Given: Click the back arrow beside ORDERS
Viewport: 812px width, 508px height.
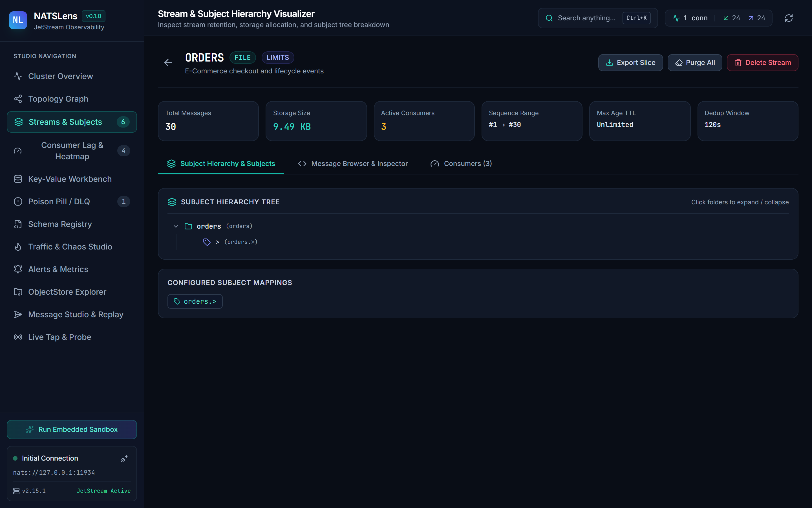Looking at the screenshot, I should 168,63.
